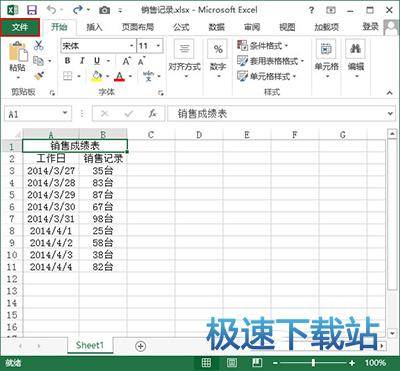Click the formula bar cancel X icon
This screenshot has width=400, height=371.
click(x=105, y=114)
